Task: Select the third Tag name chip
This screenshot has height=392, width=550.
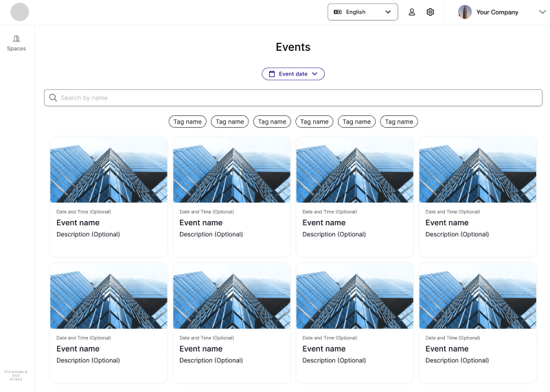Action: [272, 122]
